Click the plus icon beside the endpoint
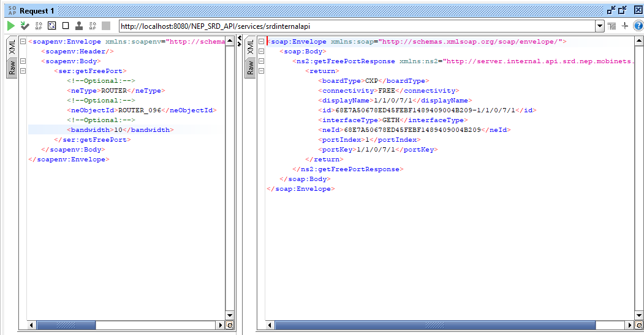The image size is (644, 335). 625,26
